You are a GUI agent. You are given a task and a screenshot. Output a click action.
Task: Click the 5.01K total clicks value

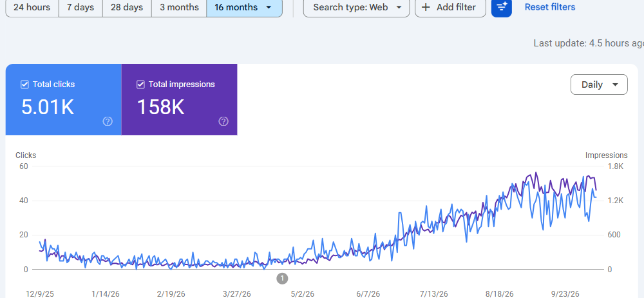click(48, 107)
